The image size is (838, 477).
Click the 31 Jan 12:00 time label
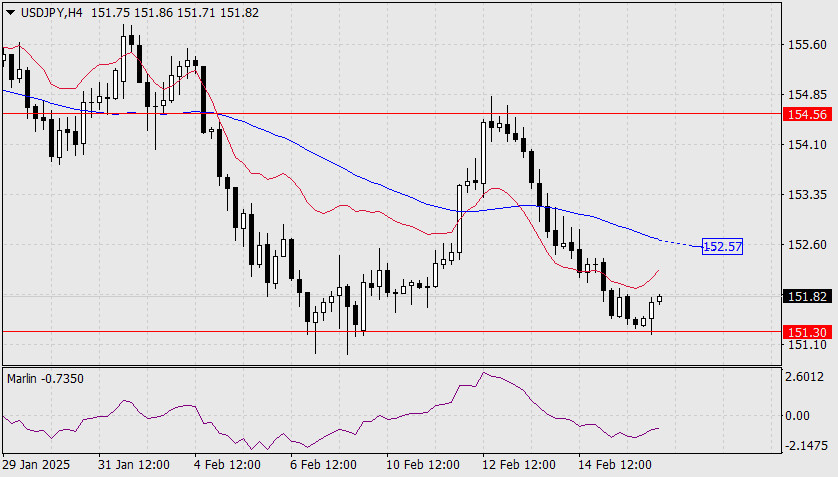coord(134,465)
